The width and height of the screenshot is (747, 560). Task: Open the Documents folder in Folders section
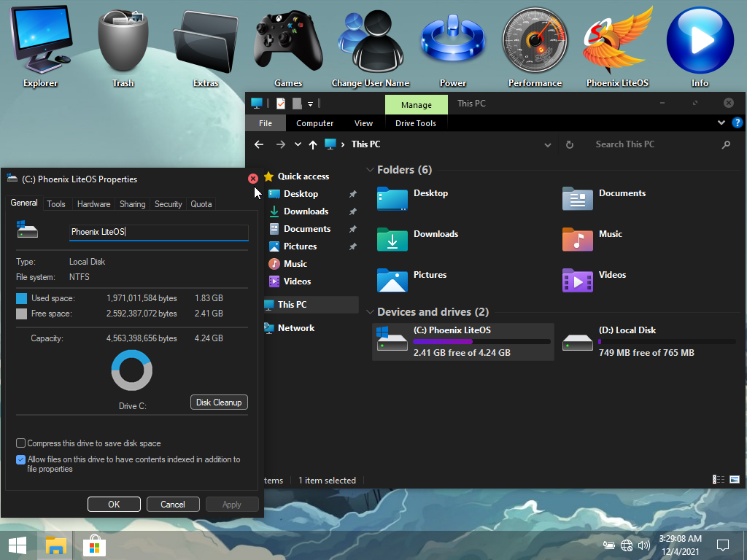coord(604,199)
